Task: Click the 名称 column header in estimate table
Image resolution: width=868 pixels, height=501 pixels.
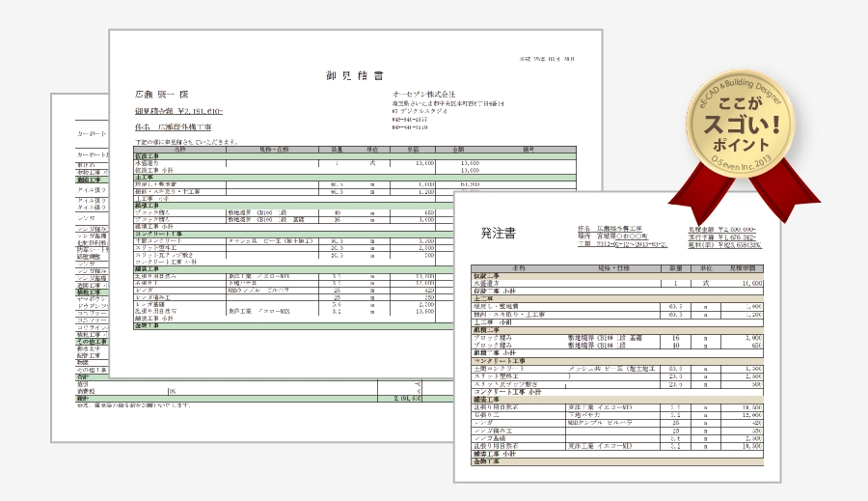Action: (178, 149)
